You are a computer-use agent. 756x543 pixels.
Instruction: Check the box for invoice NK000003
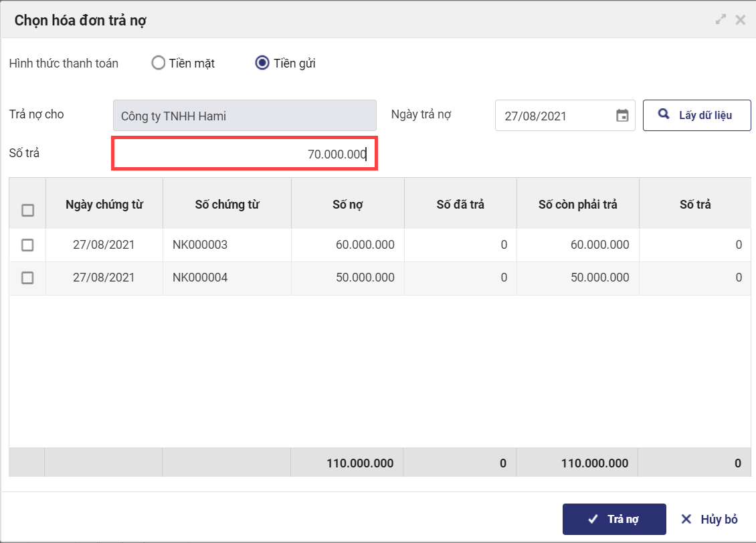[x=27, y=245]
